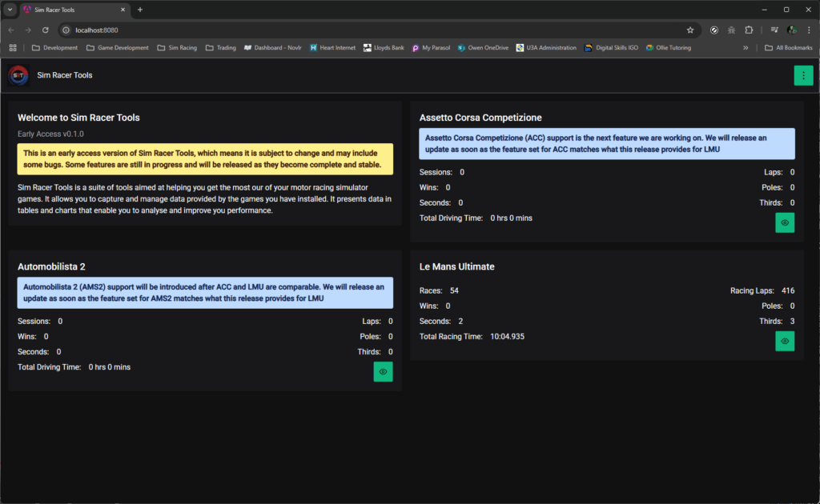Click the Le Mans Ultimate Thirds label

771,322
